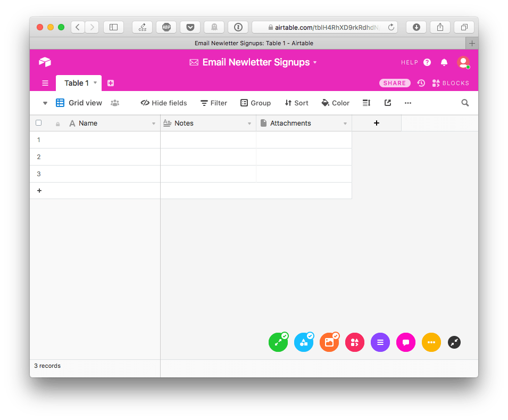The width and height of the screenshot is (508, 420).
Task: Click the Attachments cell in row 3
Action: (304, 174)
